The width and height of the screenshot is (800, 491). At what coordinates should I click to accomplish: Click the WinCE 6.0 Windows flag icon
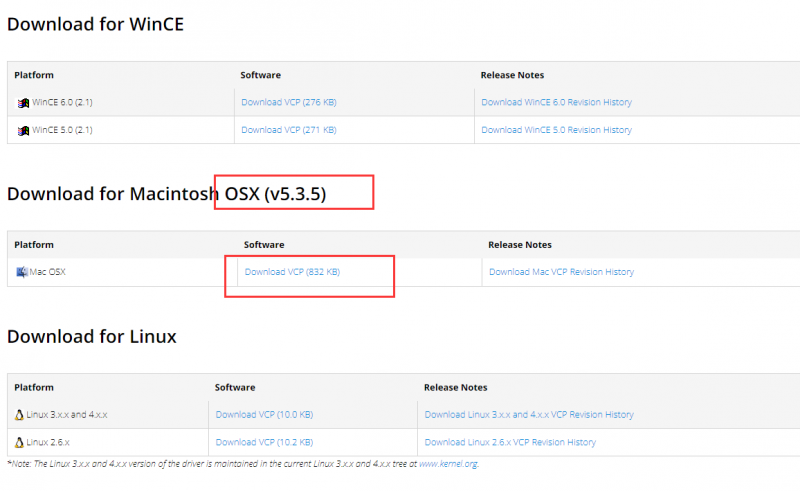(x=23, y=102)
